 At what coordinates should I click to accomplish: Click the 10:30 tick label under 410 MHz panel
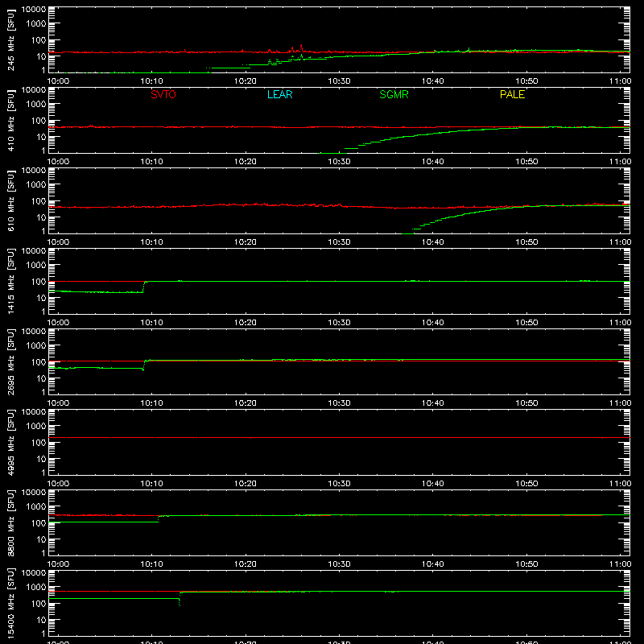click(x=339, y=162)
